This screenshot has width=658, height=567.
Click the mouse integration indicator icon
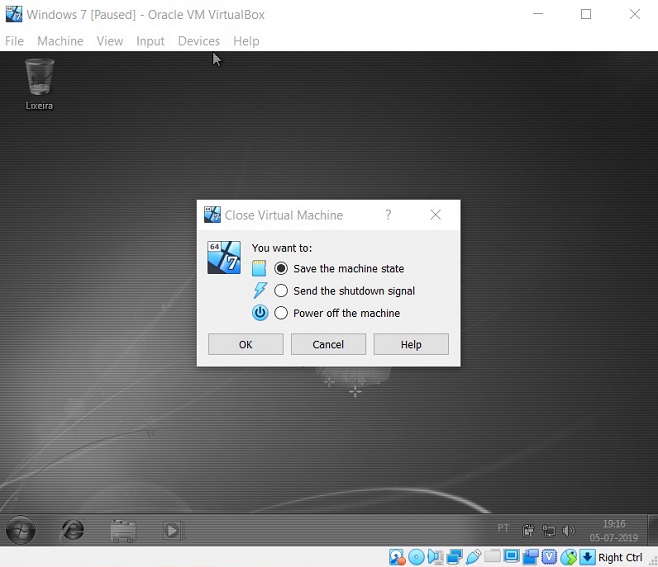(569, 557)
